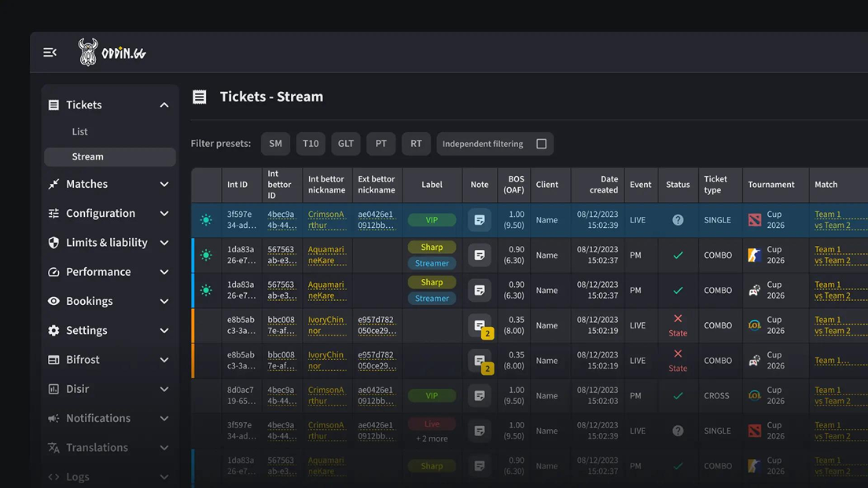Expand the Limits & liability chevron
Image resolution: width=868 pixels, height=488 pixels.
[164, 243]
